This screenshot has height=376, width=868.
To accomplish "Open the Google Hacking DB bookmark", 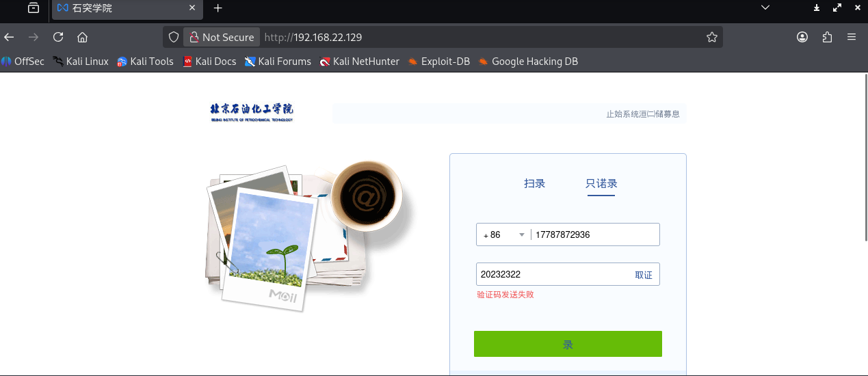I will [x=528, y=62].
